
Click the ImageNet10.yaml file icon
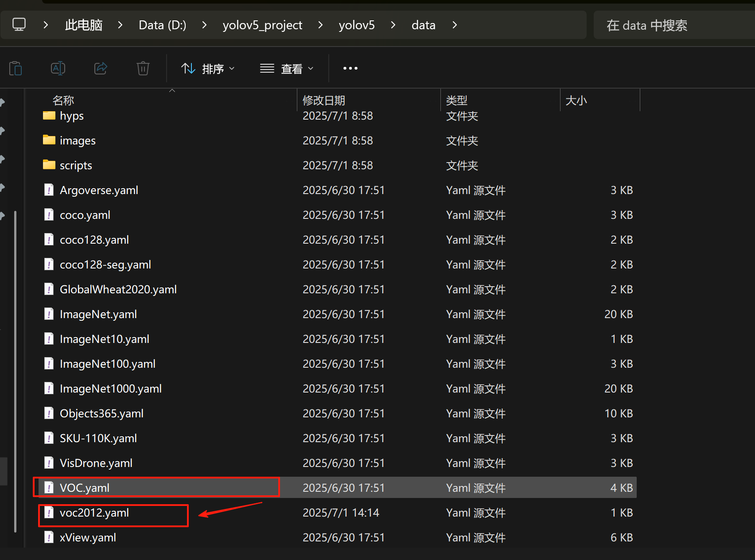point(49,338)
